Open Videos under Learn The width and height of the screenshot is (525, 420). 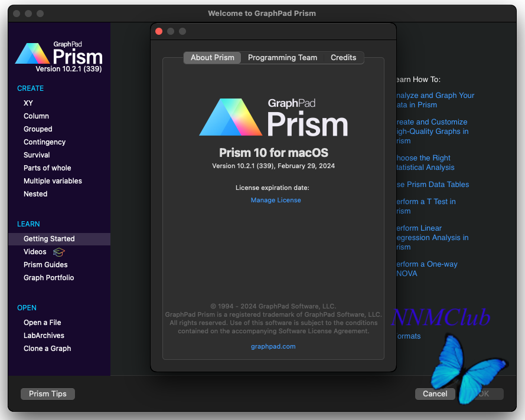pos(35,252)
